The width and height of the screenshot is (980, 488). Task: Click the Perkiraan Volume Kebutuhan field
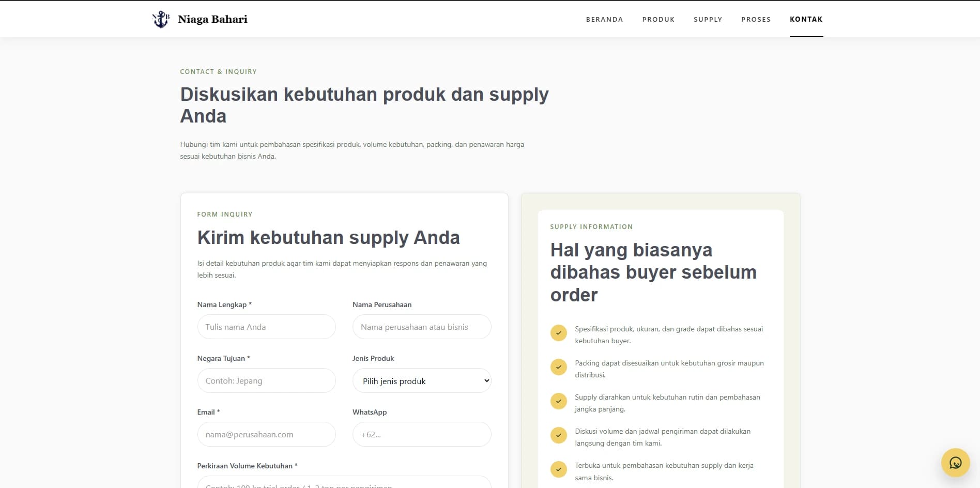(x=344, y=482)
